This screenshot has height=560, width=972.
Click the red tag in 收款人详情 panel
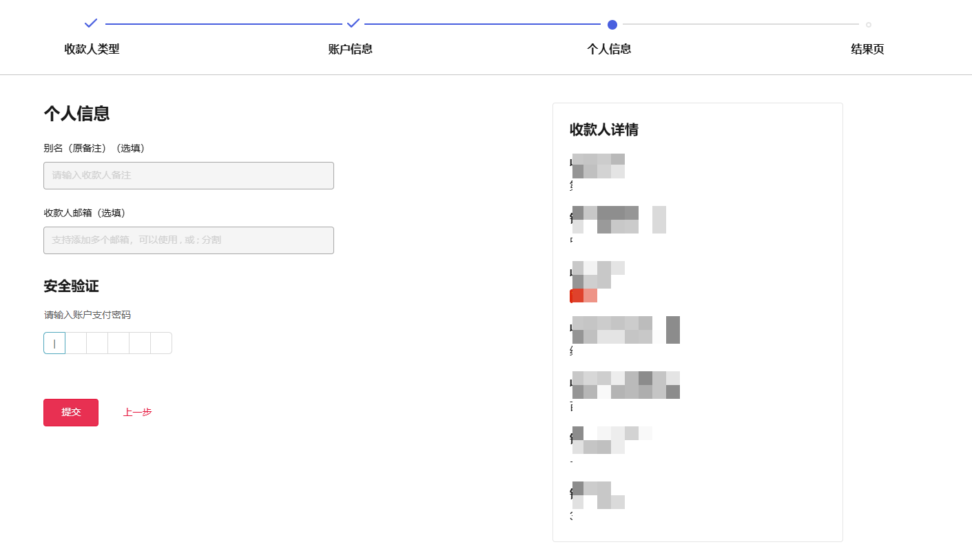point(583,295)
